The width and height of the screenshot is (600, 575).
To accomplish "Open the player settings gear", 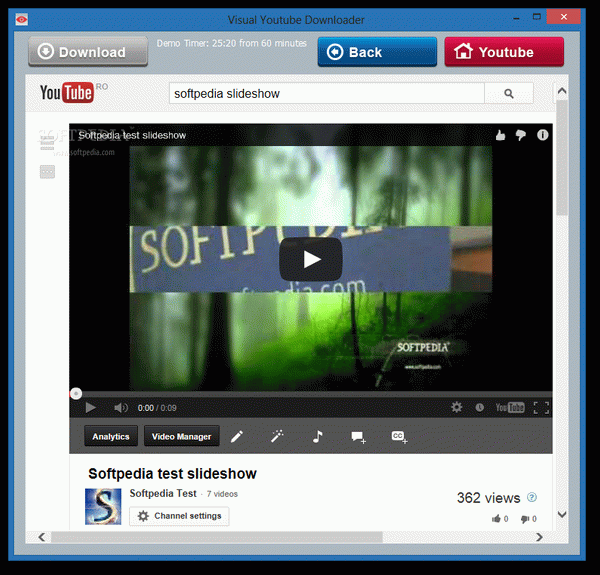I will click(x=457, y=407).
